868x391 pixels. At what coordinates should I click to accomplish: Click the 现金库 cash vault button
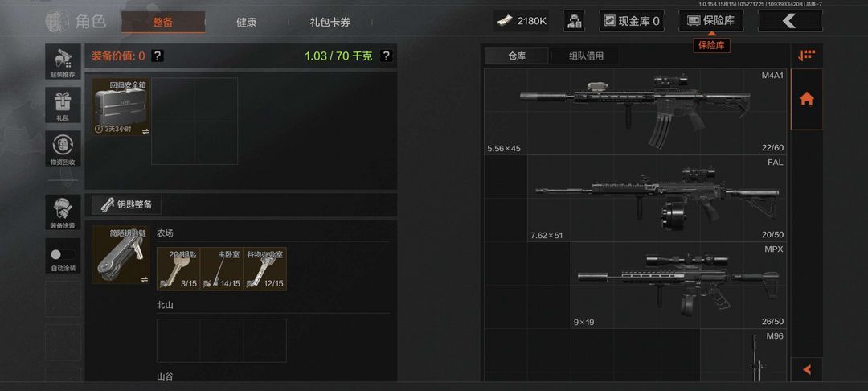click(632, 21)
